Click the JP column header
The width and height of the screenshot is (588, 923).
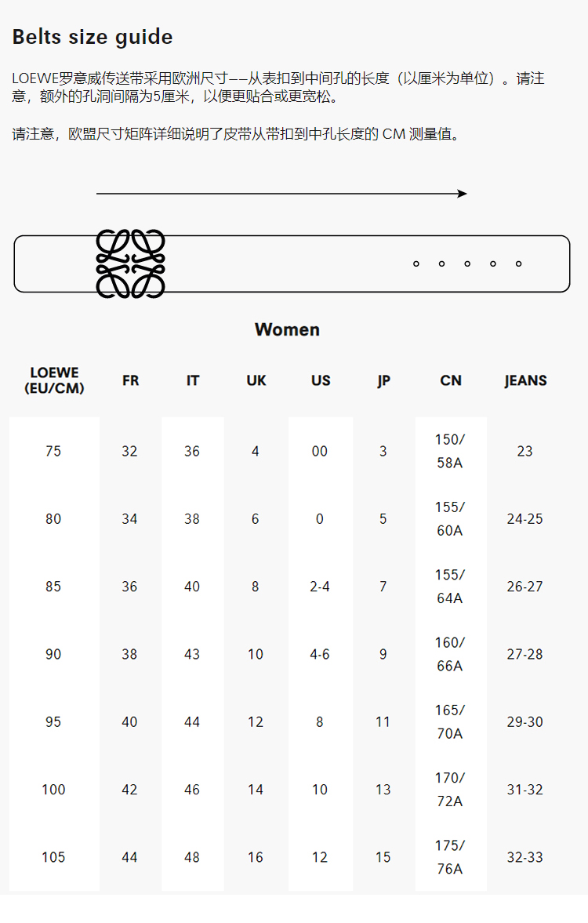[383, 380]
